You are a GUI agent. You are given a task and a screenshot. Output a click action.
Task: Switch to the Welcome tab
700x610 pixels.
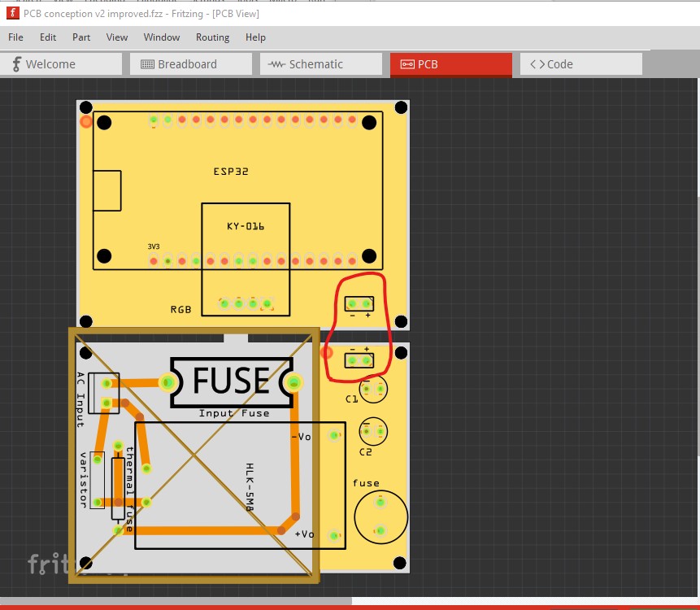(61, 64)
